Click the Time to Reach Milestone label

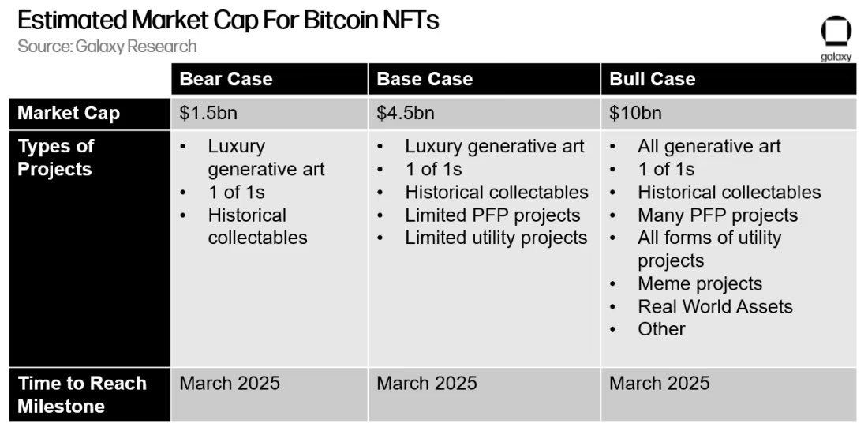pos(82,395)
